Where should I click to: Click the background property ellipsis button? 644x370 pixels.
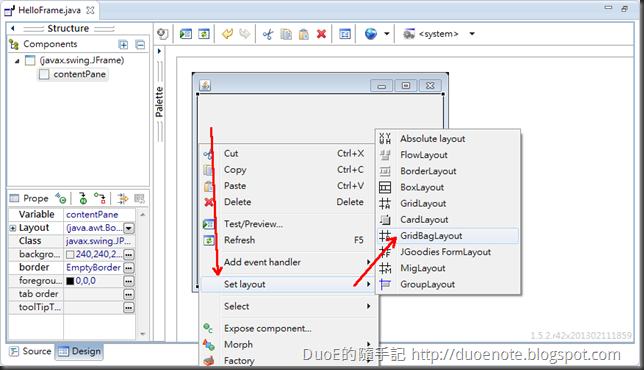pyautogui.click(x=129, y=255)
